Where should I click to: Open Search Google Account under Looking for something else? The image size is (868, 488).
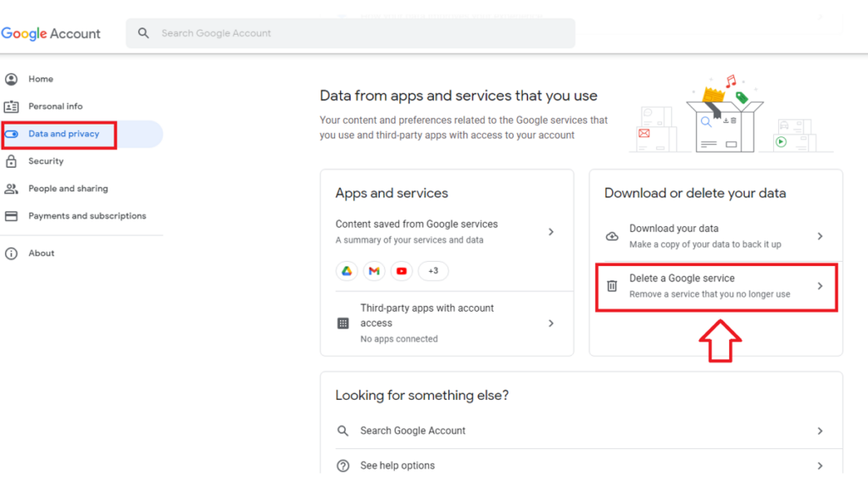tap(581, 430)
